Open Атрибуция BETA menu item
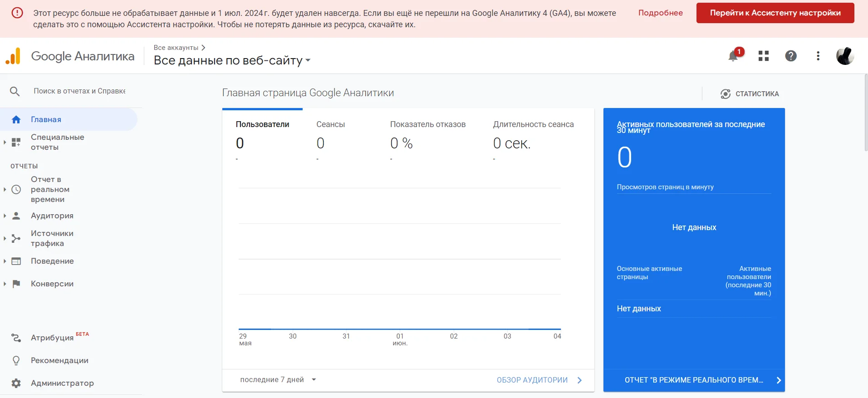 click(x=59, y=337)
